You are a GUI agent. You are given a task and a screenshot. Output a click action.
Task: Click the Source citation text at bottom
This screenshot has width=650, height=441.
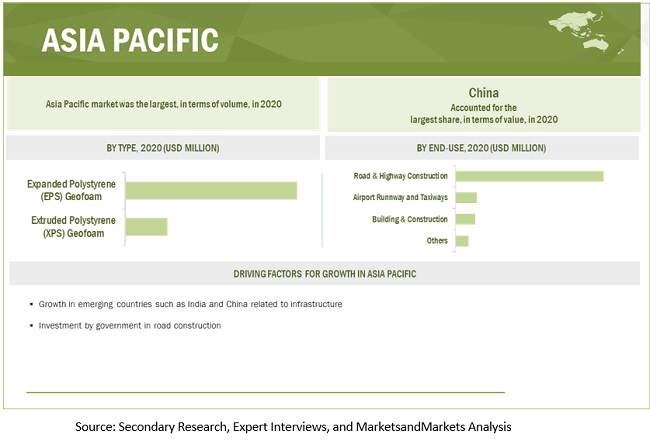click(293, 426)
